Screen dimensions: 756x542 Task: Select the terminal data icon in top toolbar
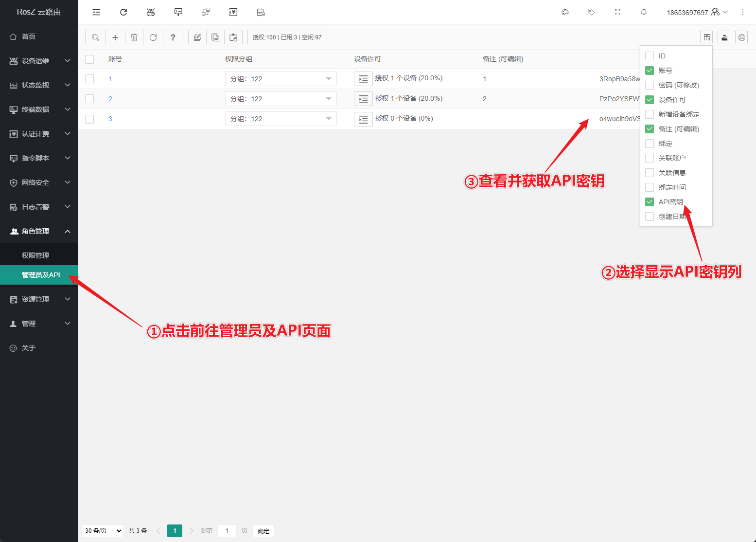coord(178,12)
